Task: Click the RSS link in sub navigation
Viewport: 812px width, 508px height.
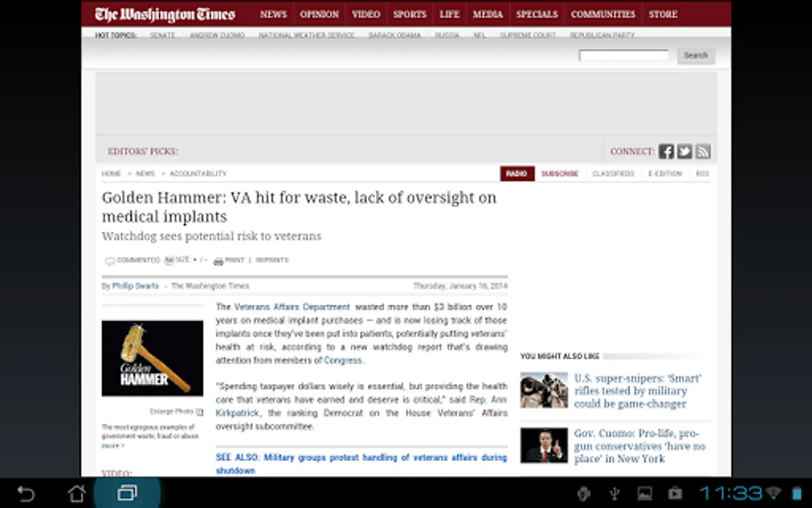Action: tap(702, 173)
